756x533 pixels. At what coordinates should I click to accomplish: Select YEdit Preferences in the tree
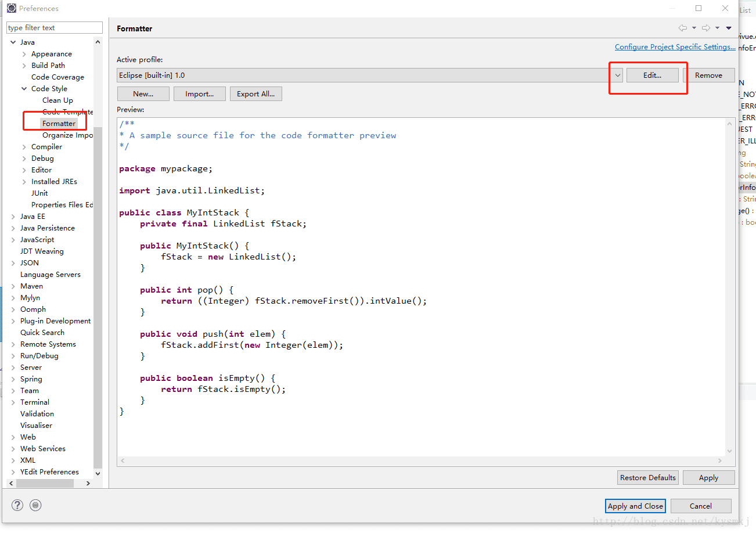(50, 472)
